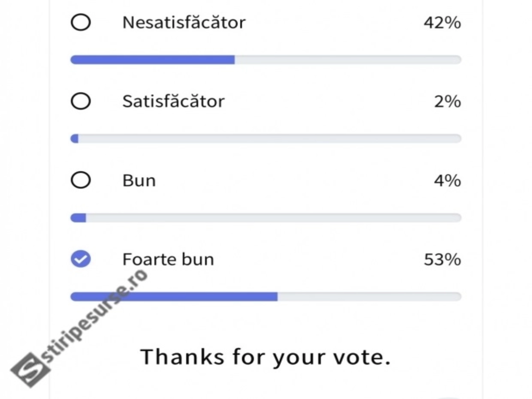
Task: Click the 53% result value
Action: click(442, 259)
